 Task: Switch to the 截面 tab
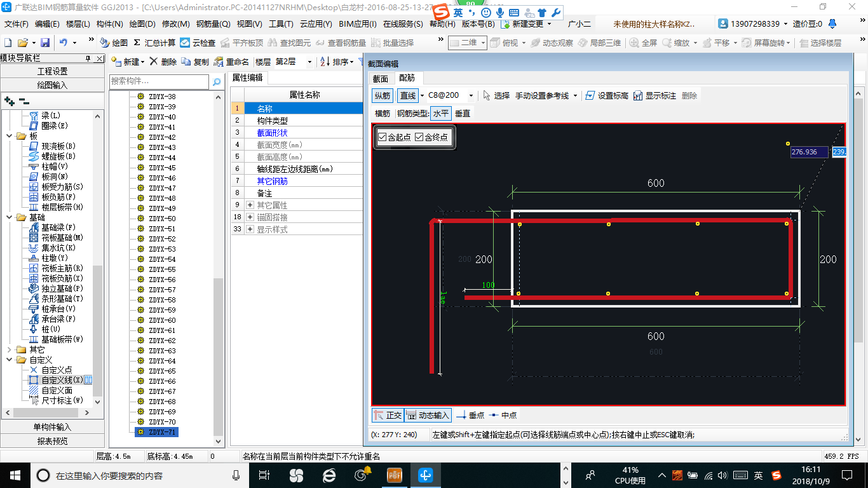click(x=380, y=78)
